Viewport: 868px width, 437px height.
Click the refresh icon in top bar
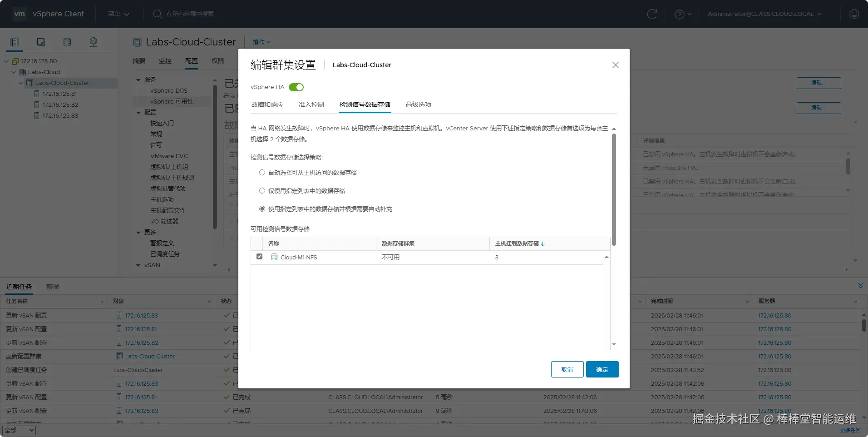coord(652,14)
